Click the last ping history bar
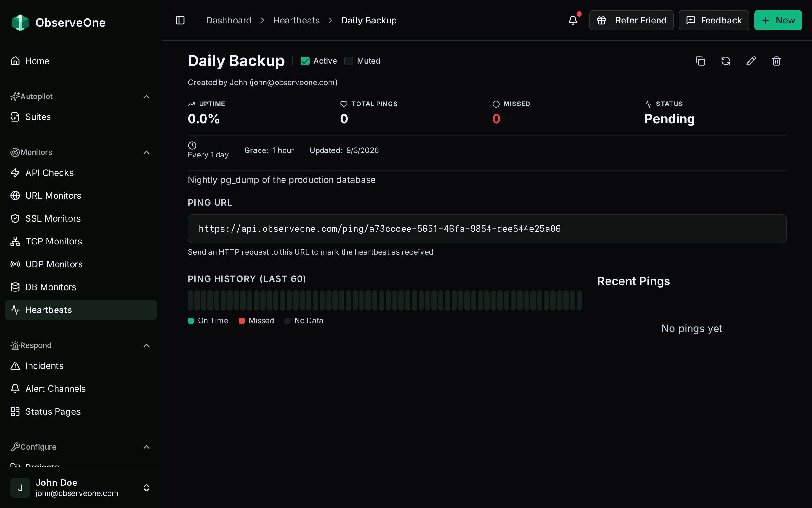This screenshot has width=812, height=508. pyautogui.click(x=579, y=300)
